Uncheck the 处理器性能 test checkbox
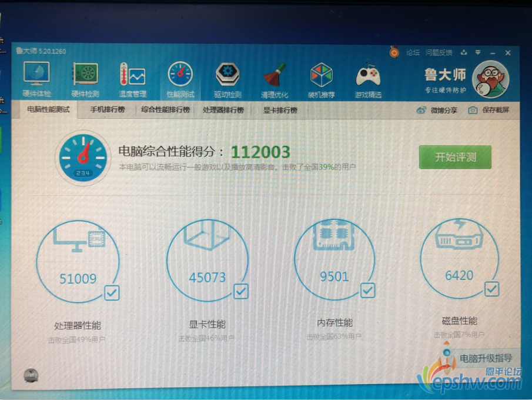 pos(112,293)
